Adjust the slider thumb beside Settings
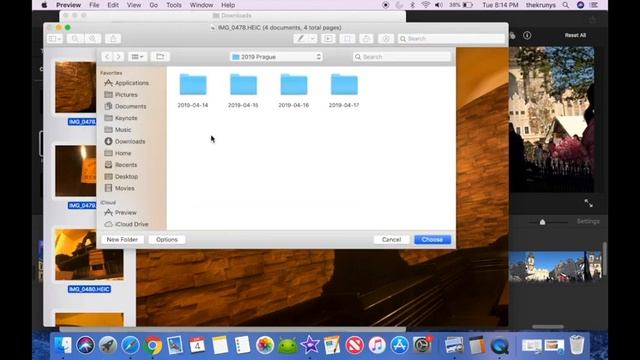Viewport: 640px width, 360px height. (542, 222)
